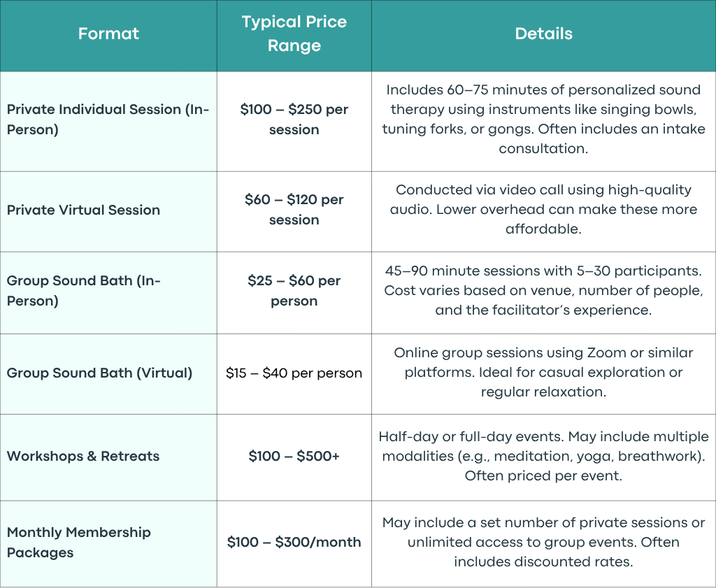
Task: Select Group Sound Bath (Virtual) cell
Action: [x=108, y=373]
